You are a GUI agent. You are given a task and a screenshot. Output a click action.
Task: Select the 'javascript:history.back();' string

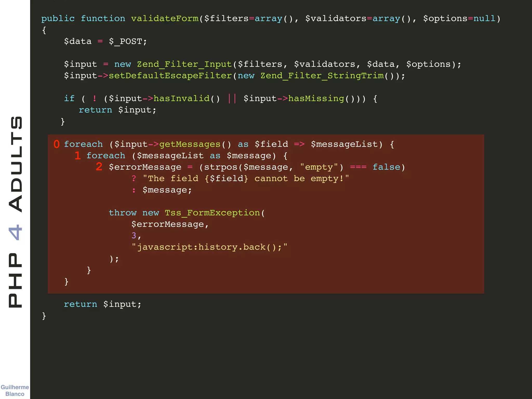coord(209,247)
